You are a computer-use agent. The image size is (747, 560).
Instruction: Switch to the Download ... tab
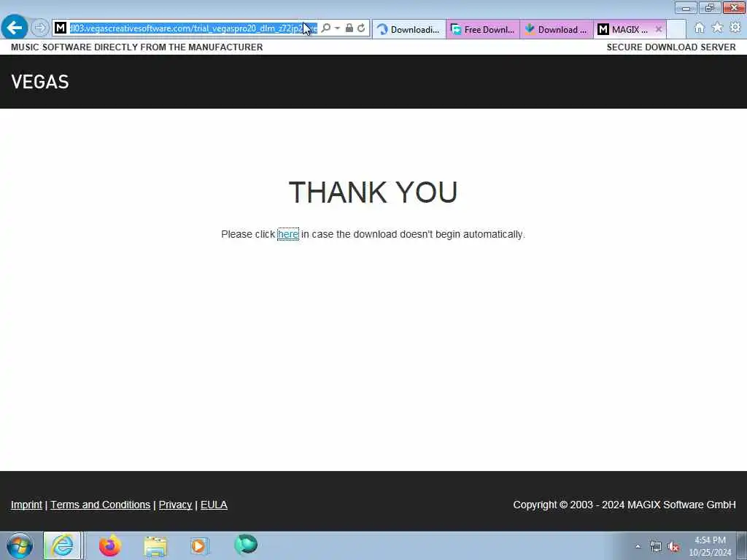557,29
